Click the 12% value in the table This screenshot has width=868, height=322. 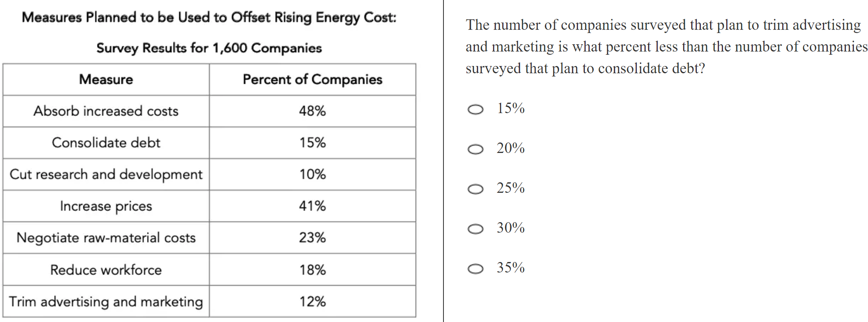(x=313, y=301)
